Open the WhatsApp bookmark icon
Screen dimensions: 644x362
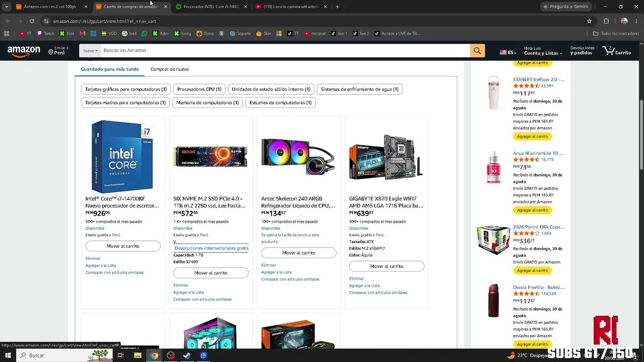coord(145,34)
